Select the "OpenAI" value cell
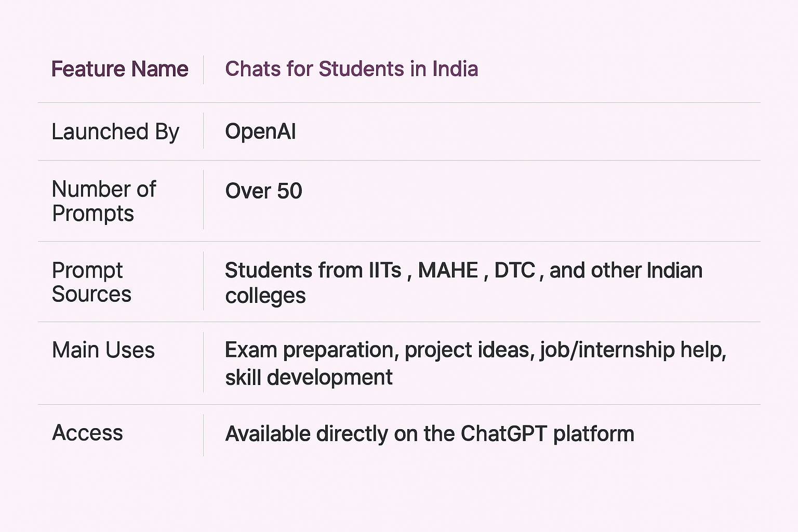 (x=260, y=132)
